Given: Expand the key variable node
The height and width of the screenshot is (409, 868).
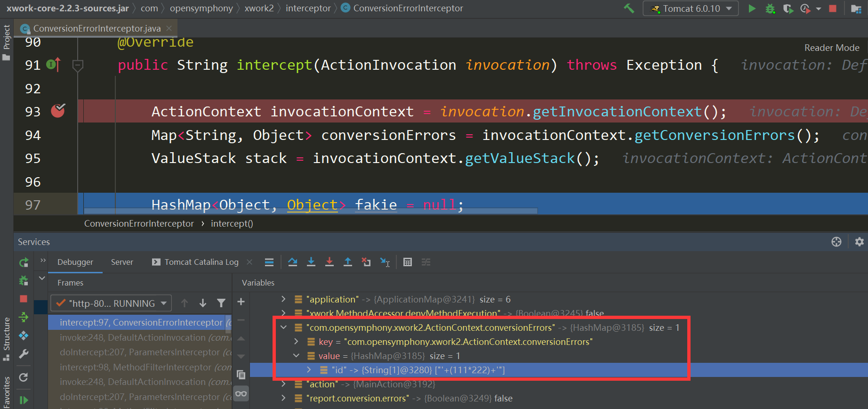Looking at the screenshot, I should pyautogui.click(x=296, y=341).
